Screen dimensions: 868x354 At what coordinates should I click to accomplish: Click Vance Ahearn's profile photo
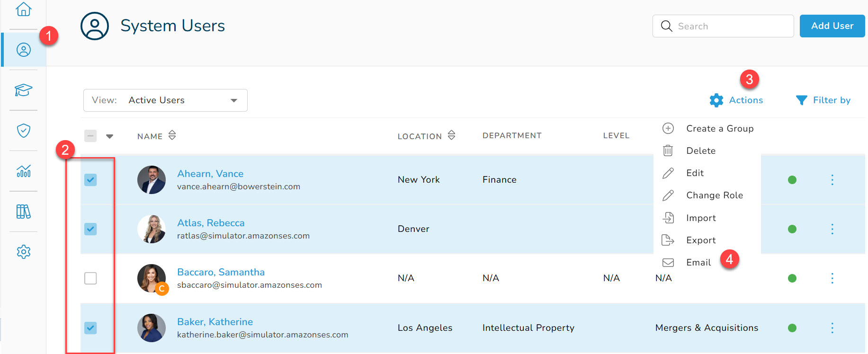[152, 180]
